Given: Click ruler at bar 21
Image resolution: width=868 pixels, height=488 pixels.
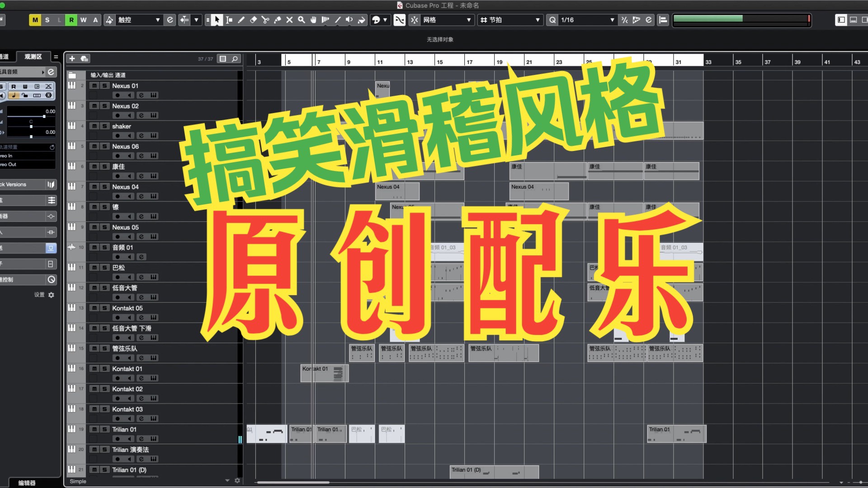Looking at the screenshot, I should tap(529, 61).
